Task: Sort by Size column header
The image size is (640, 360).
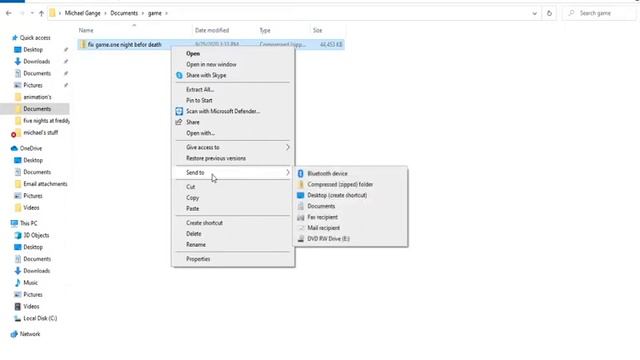Action: click(x=318, y=30)
